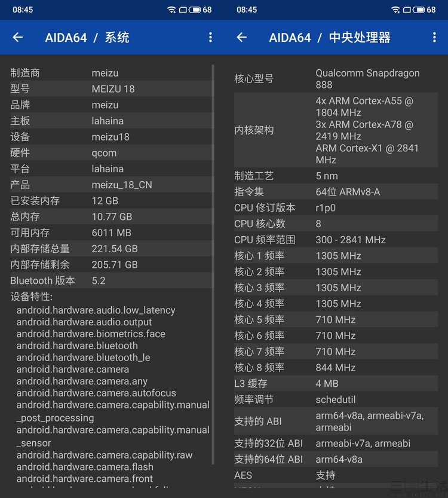Select the CPU 核心数 8 row

[336, 224]
